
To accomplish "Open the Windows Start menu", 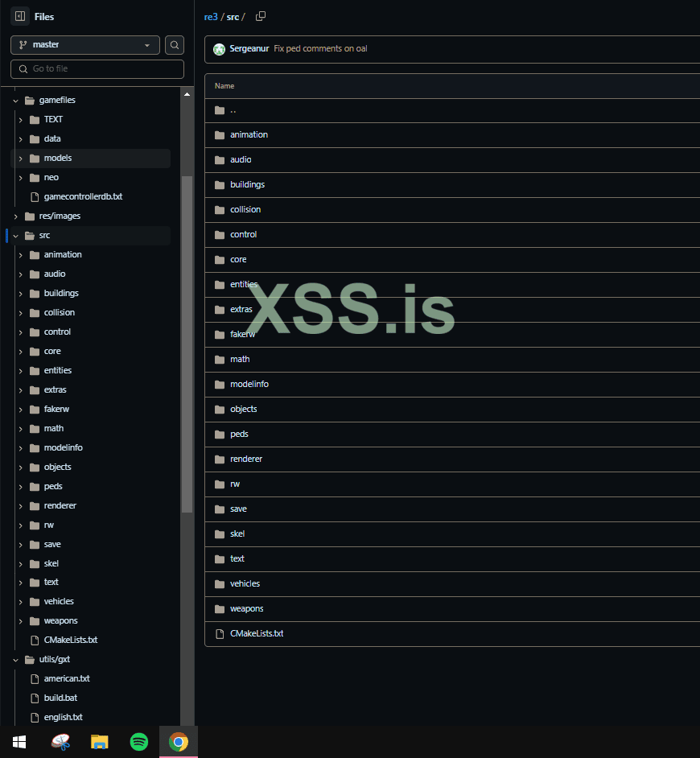I will pyautogui.click(x=19, y=742).
